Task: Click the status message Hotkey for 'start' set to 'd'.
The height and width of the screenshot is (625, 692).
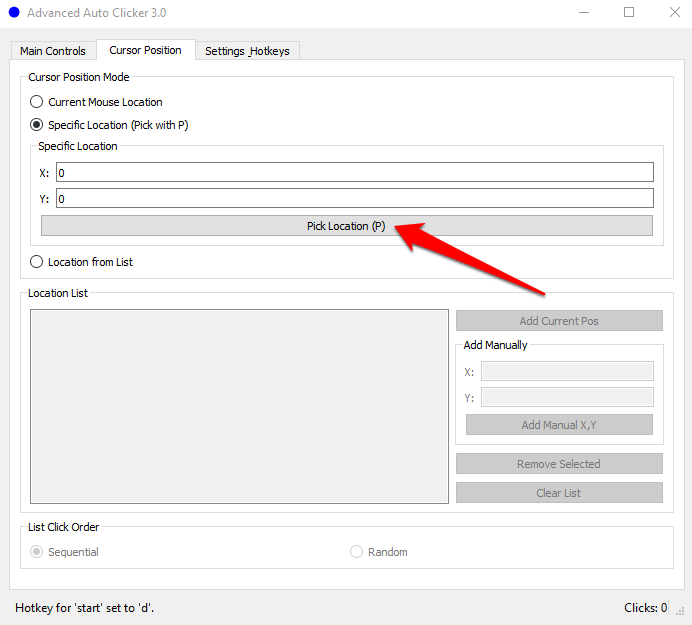Action: pyautogui.click(x=85, y=608)
